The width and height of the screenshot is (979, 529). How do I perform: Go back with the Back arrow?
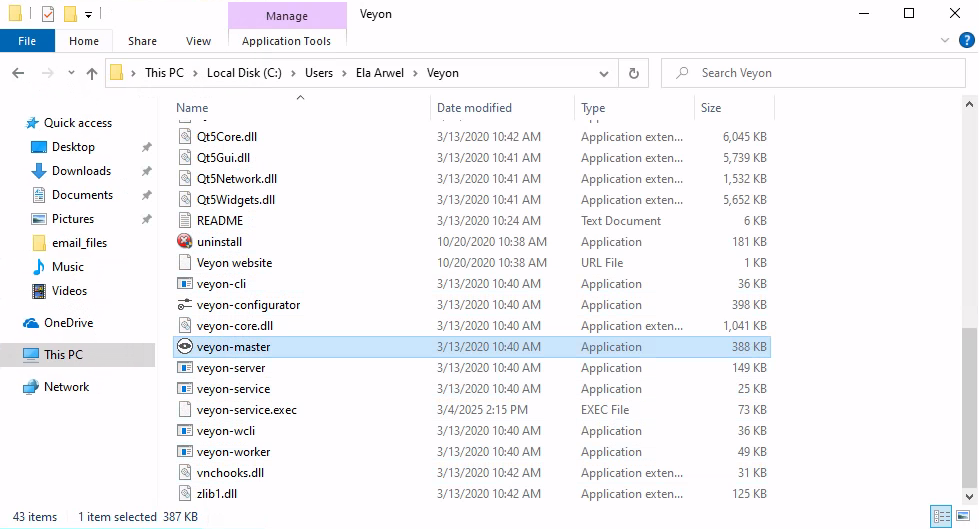click(x=18, y=73)
